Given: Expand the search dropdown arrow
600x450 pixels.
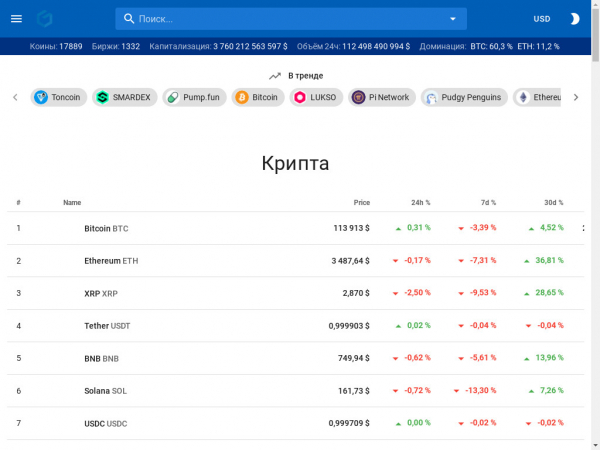Looking at the screenshot, I should coord(453,19).
